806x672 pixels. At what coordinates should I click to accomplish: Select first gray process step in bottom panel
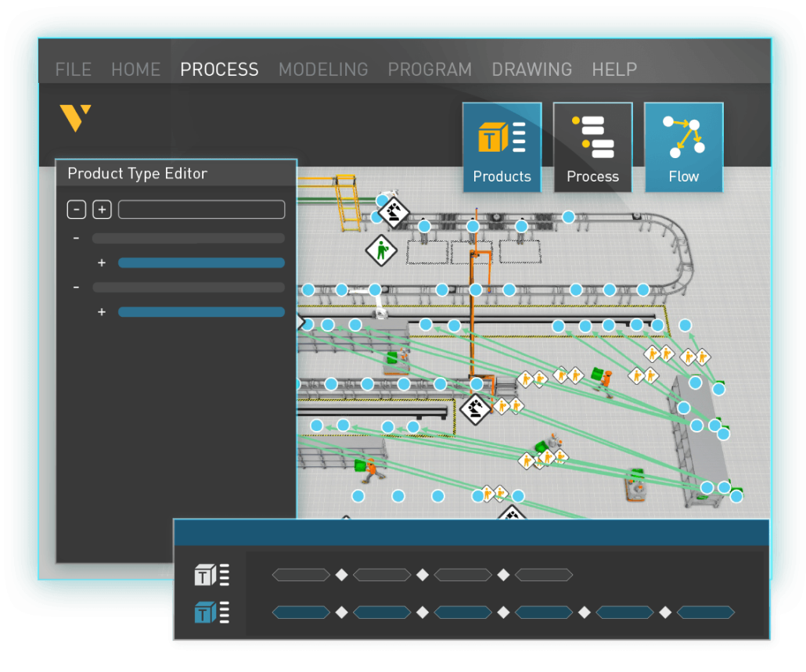pos(301,575)
